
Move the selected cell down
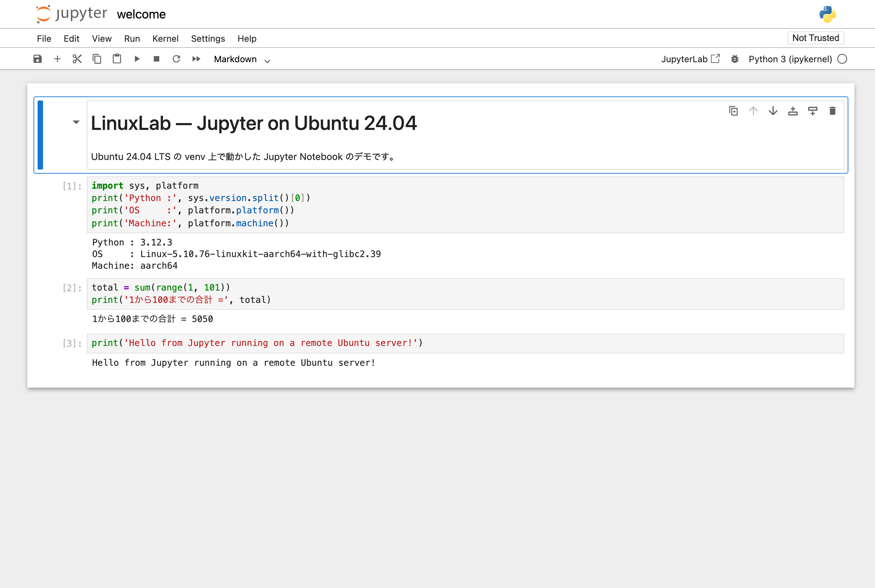click(773, 111)
